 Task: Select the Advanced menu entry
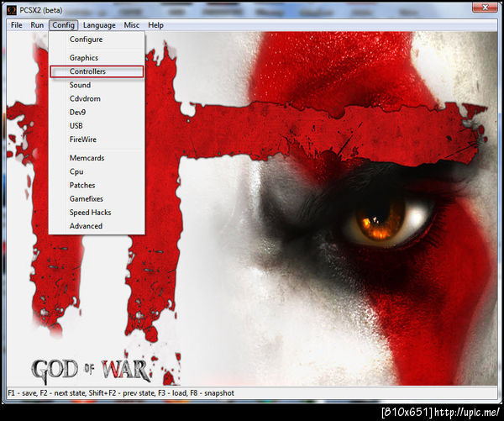click(x=97, y=226)
